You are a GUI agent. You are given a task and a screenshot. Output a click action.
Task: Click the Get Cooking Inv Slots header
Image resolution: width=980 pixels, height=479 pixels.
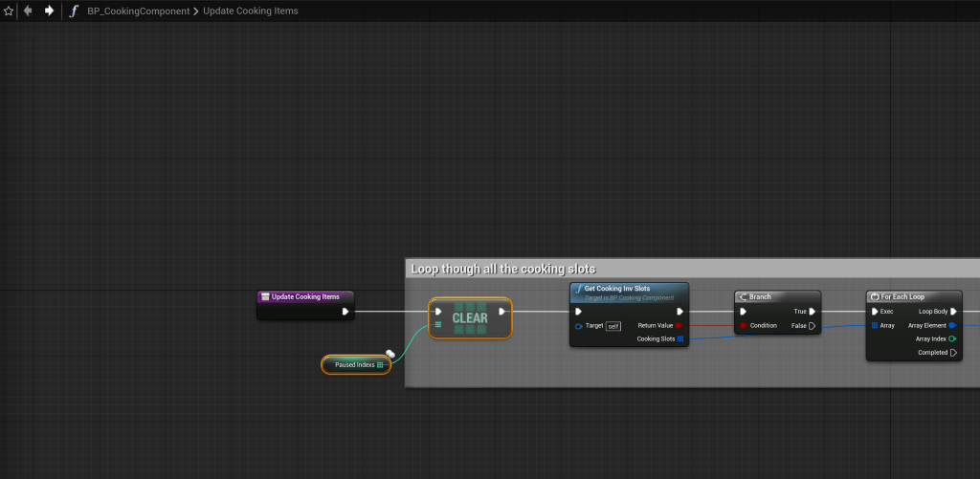629,289
